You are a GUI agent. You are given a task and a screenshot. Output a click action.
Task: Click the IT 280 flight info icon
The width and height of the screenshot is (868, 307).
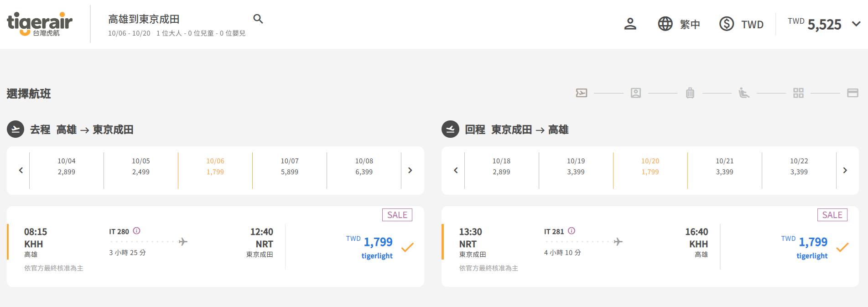tap(136, 231)
